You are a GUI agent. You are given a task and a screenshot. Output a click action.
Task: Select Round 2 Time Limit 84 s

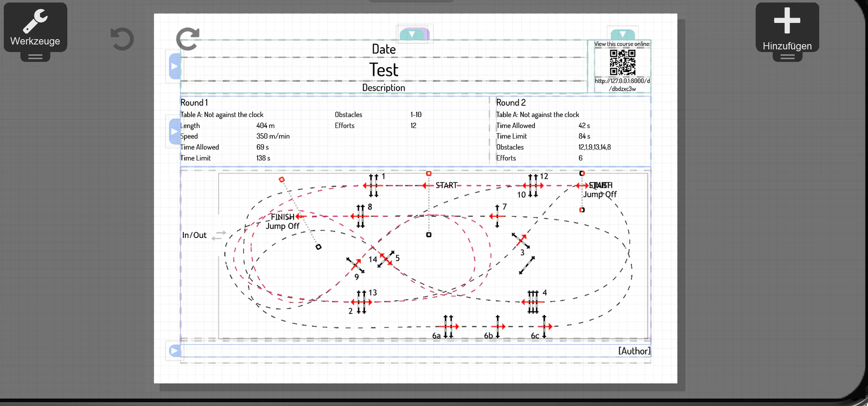pyautogui.click(x=584, y=137)
